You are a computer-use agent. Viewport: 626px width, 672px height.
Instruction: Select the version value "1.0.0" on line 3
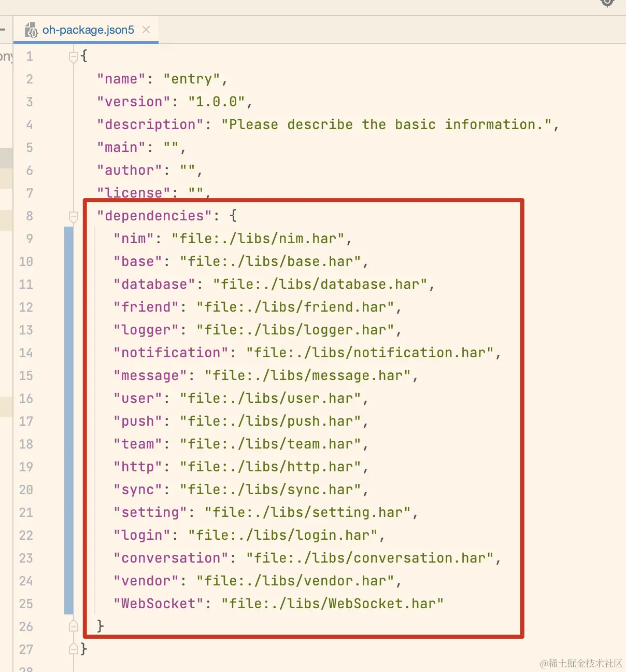click(x=218, y=102)
